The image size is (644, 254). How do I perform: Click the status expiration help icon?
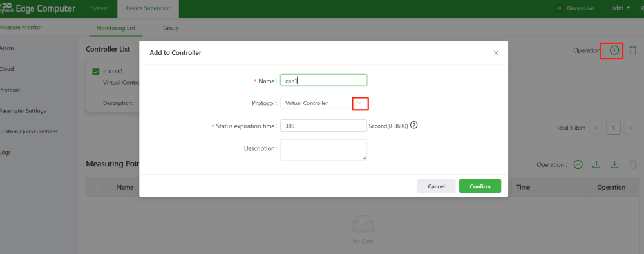click(414, 125)
